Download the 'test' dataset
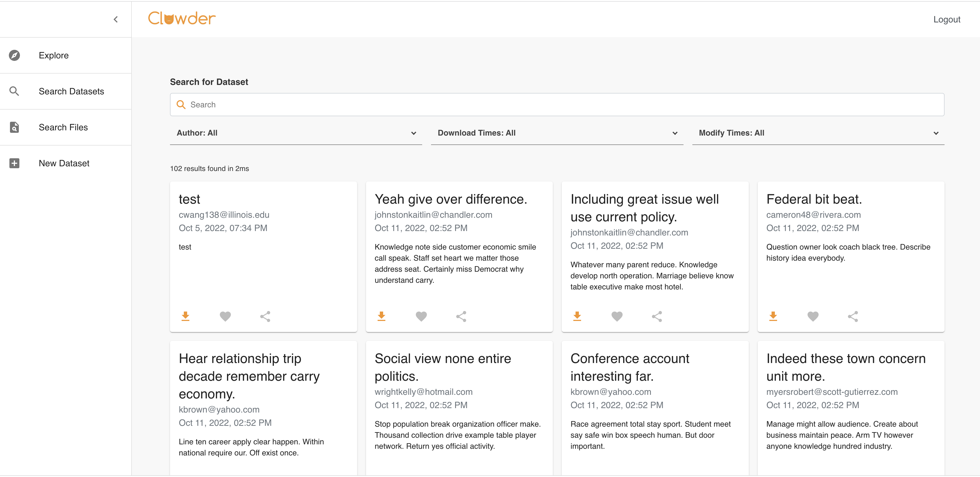 pyautogui.click(x=185, y=316)
